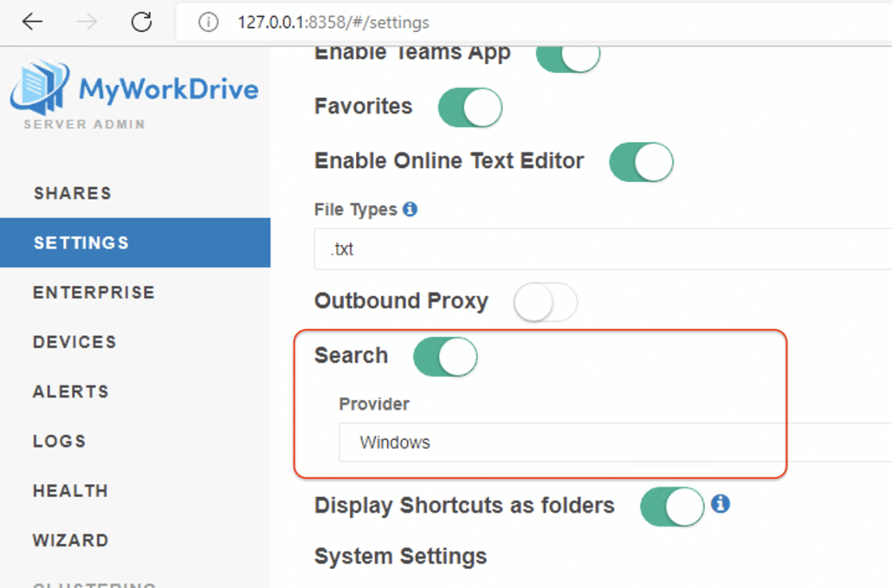Click File Types info icon
The image size is (892, 588).
point(410,209)
